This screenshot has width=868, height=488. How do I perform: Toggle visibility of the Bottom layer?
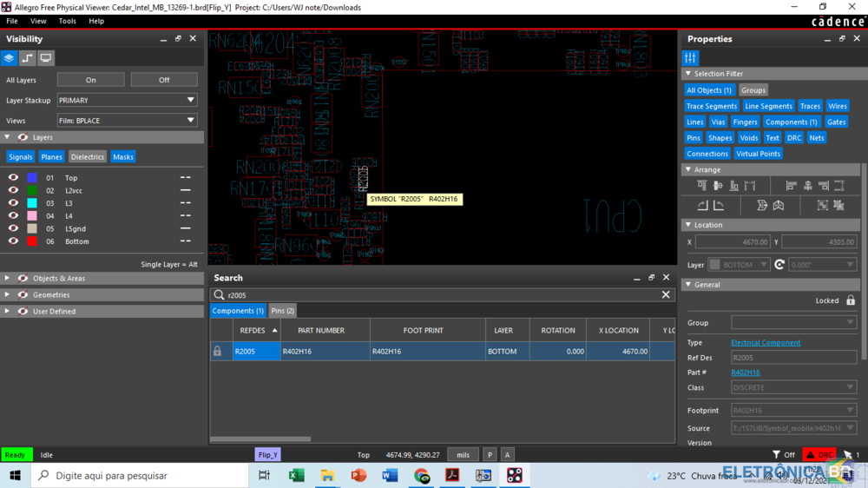point(13,241)
